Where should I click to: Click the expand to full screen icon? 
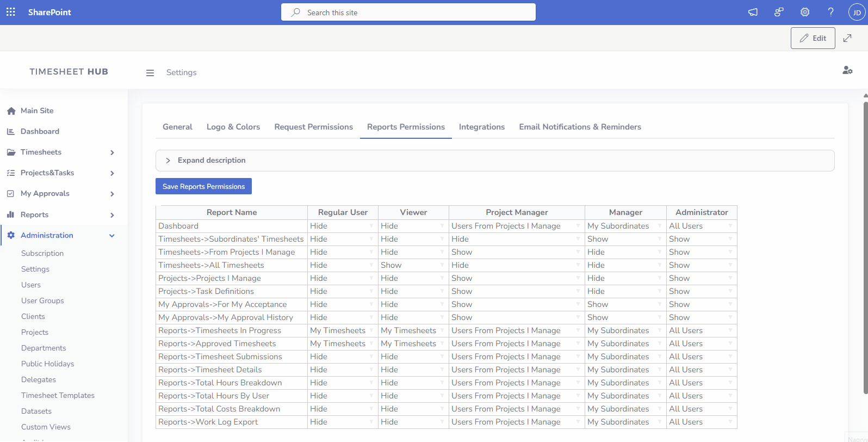pos(847,38)
